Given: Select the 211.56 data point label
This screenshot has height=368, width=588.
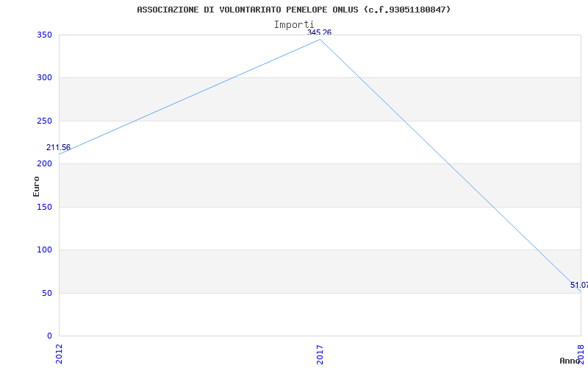Looking at the screenshot, I should pos(58,148).
